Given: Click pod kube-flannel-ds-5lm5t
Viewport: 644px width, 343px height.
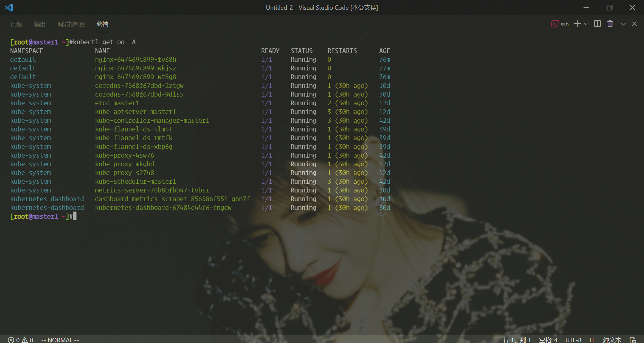Looking at the screenshot, I should coord(133,129).
